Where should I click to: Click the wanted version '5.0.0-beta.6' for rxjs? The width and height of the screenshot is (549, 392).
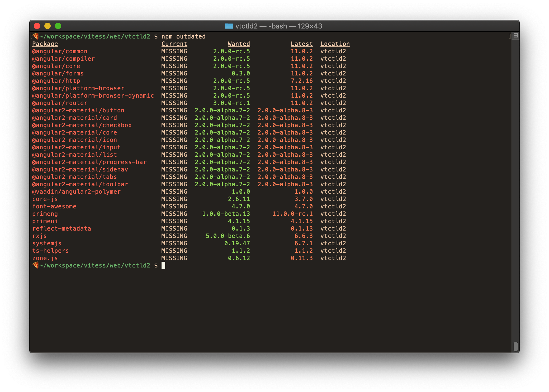[228, 236]
